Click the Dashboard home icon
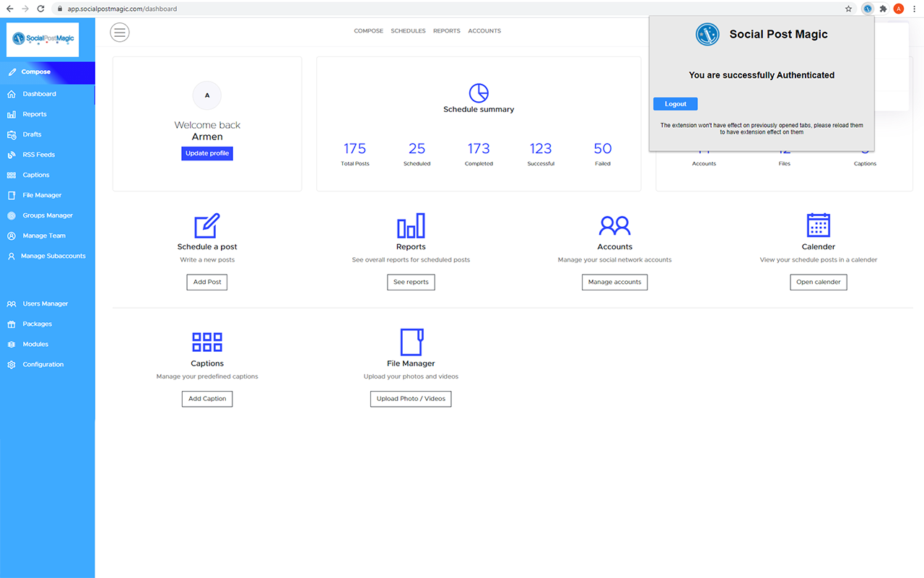This screenshot has height=578, width=924. point(12,94)
